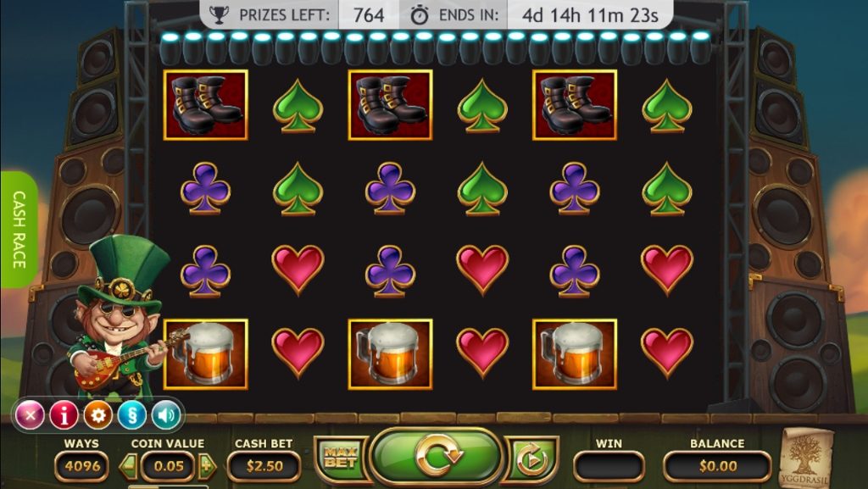Close the menu with pink X icon
The image size is (868, 489).
pyautogui.click(x=30, y=415)
